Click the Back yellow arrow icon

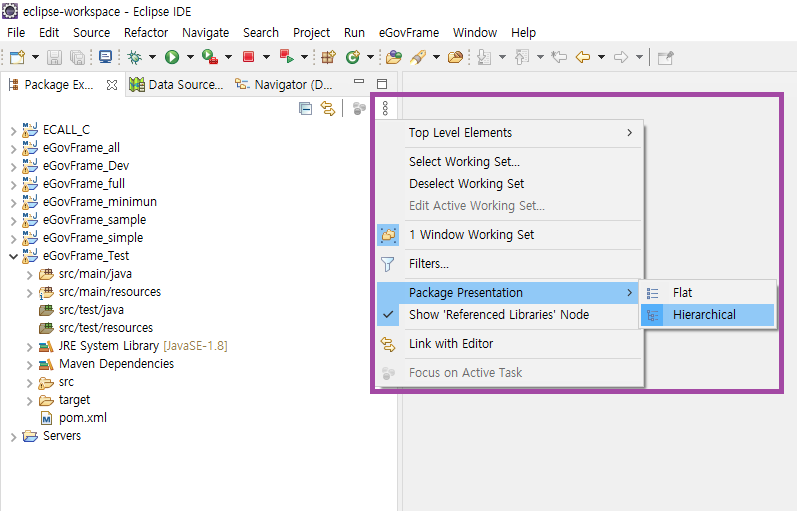pyautogui.click(x=583, y=57)
